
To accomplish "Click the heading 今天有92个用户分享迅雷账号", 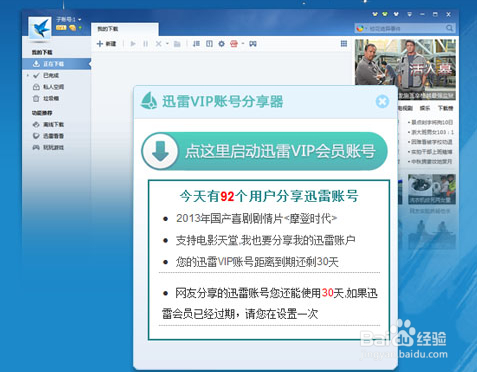I will click(x=269, y=196).
